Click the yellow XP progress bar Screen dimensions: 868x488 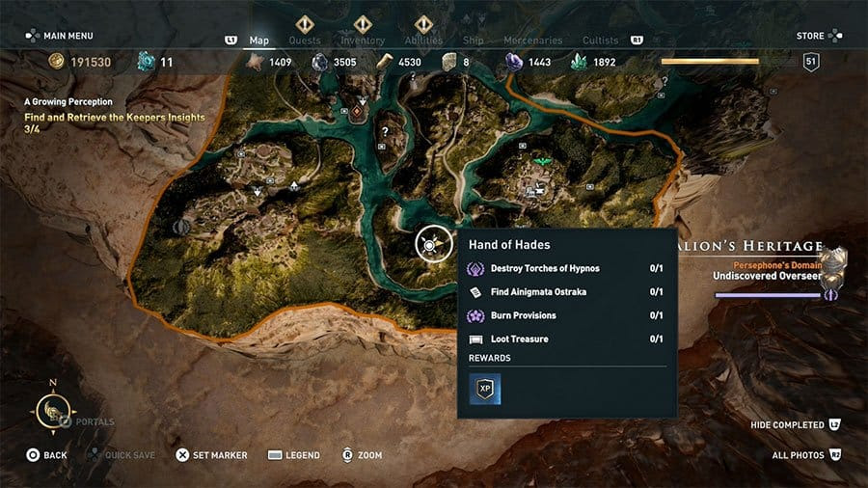[710, 62]
